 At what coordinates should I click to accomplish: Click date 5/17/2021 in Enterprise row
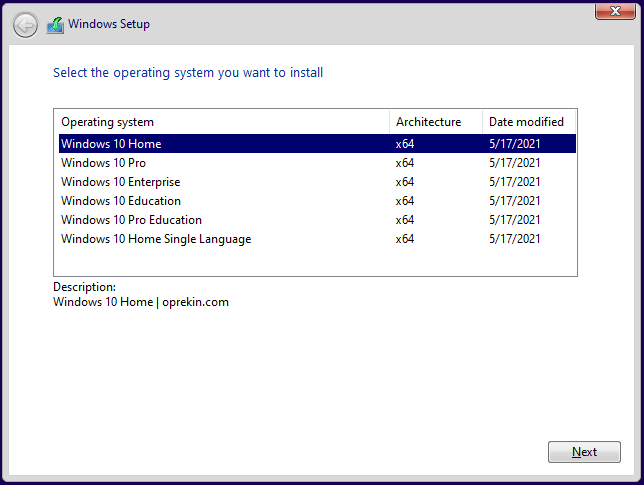click(515, 182)
